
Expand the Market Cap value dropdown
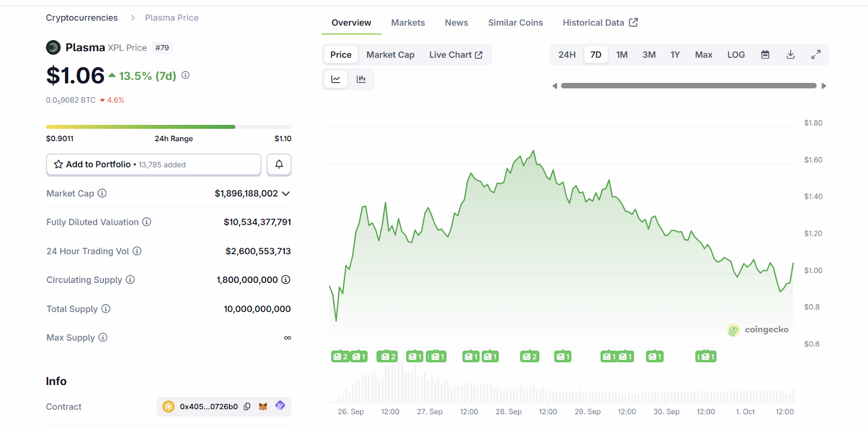pyautogui.click(x=286, y=194)
